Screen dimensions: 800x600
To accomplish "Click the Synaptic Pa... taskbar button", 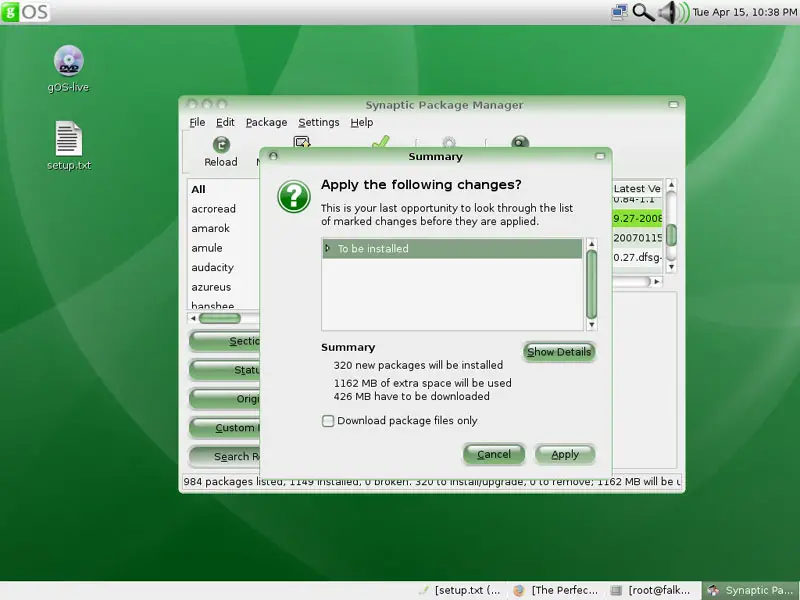I will point(751,590).
